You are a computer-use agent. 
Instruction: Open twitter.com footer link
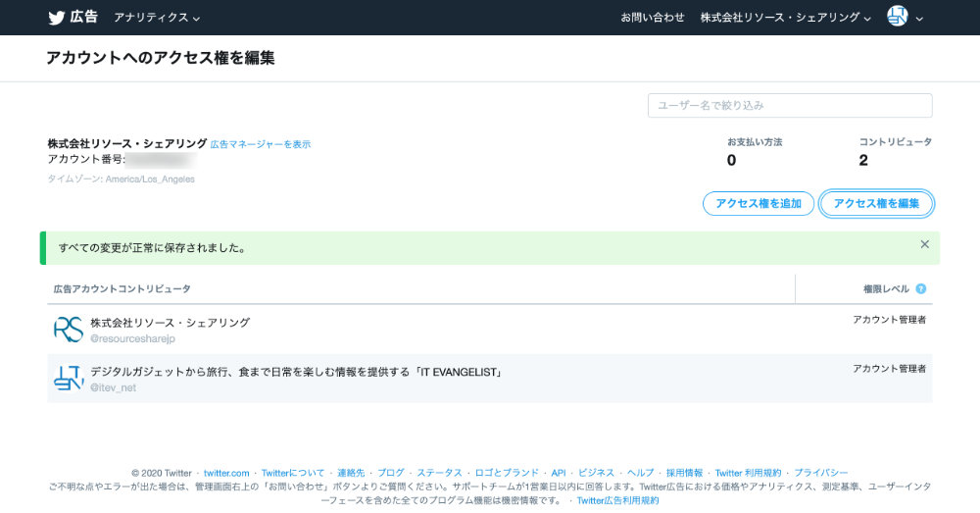(x=226, y=473)
